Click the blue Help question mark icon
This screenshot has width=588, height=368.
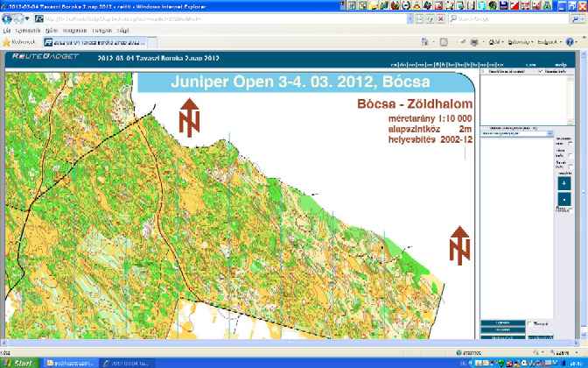pyautogui.click(x=570, y=42)
